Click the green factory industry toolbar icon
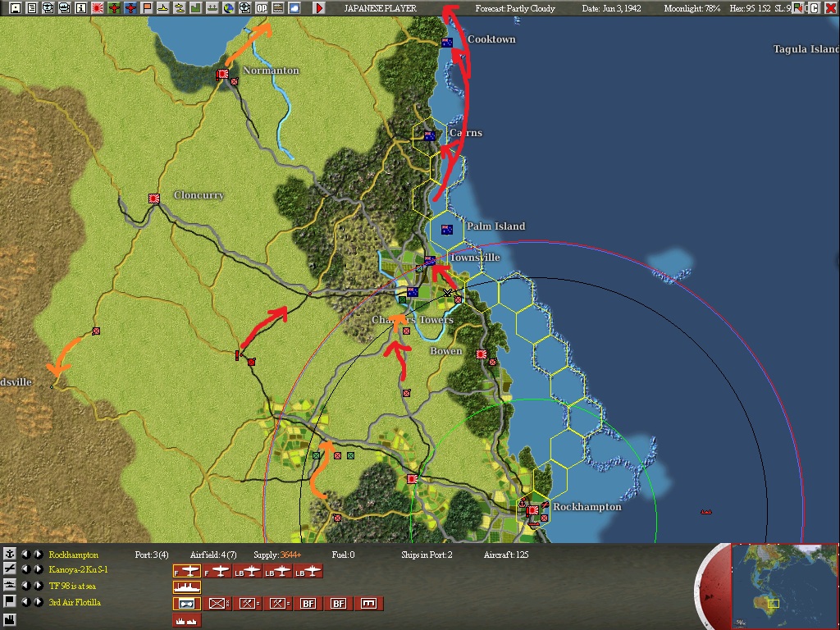 tap(195, 8)
